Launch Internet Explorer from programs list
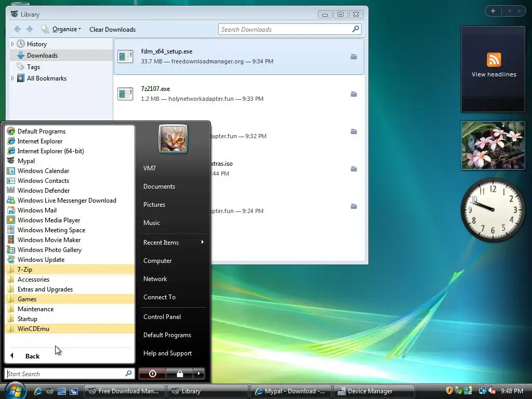The image size is (532, 399). [x=70, y=141]
